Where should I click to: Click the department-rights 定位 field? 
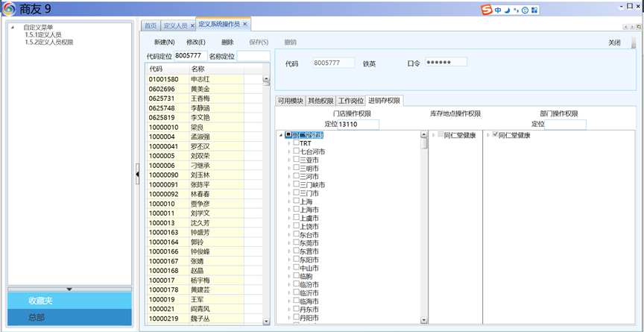pos(565,125)
